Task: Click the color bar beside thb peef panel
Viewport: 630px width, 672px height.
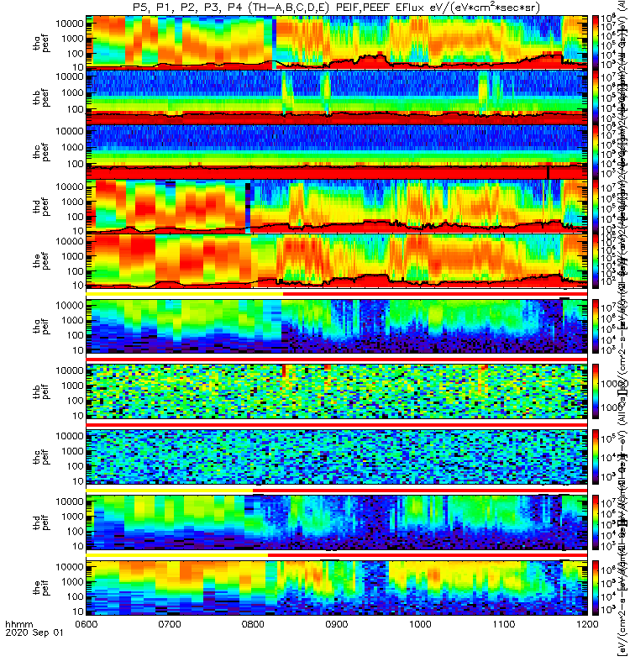Action: pyautogui.click(x=596, y=97)
